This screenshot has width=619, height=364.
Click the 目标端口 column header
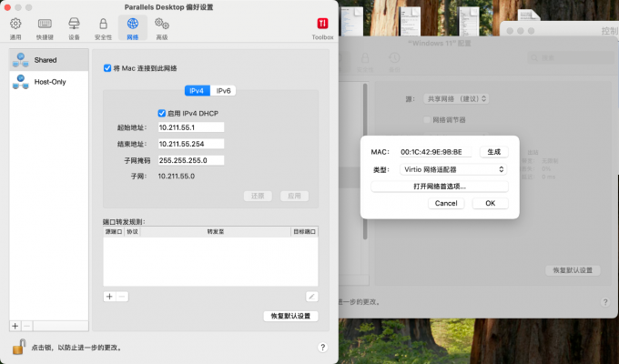(304, 232)
